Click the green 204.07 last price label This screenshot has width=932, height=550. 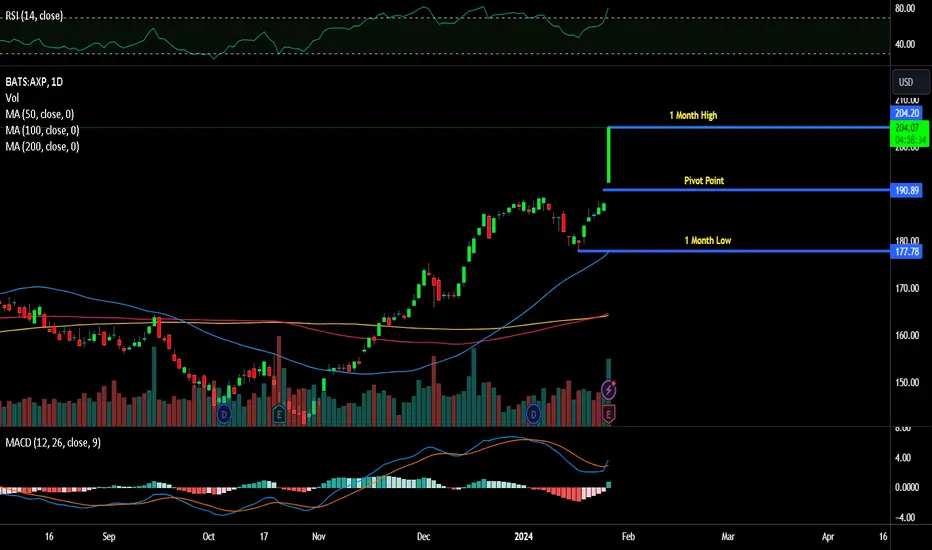coord(909,134)
